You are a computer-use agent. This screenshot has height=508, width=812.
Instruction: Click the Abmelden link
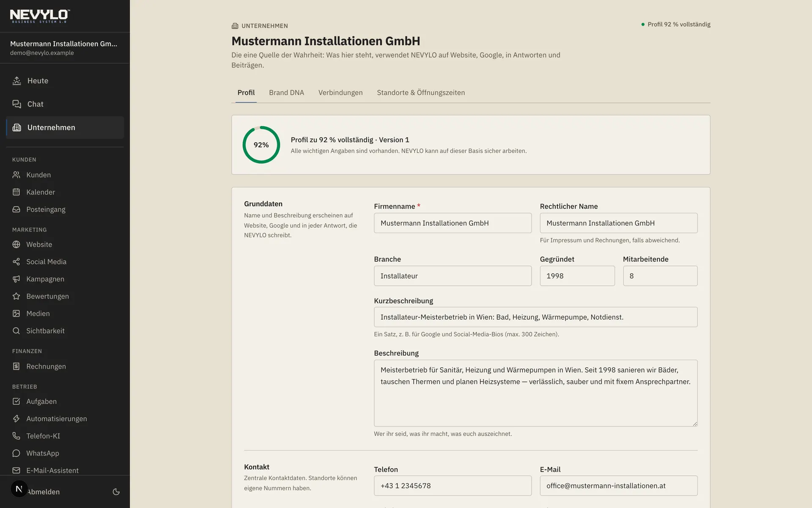click(44, 492)
